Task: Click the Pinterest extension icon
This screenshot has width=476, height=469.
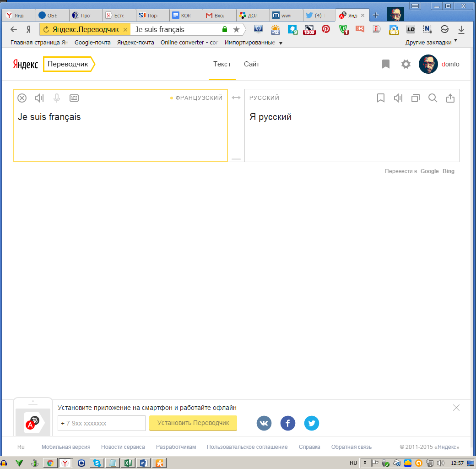Action: (326, 29)
